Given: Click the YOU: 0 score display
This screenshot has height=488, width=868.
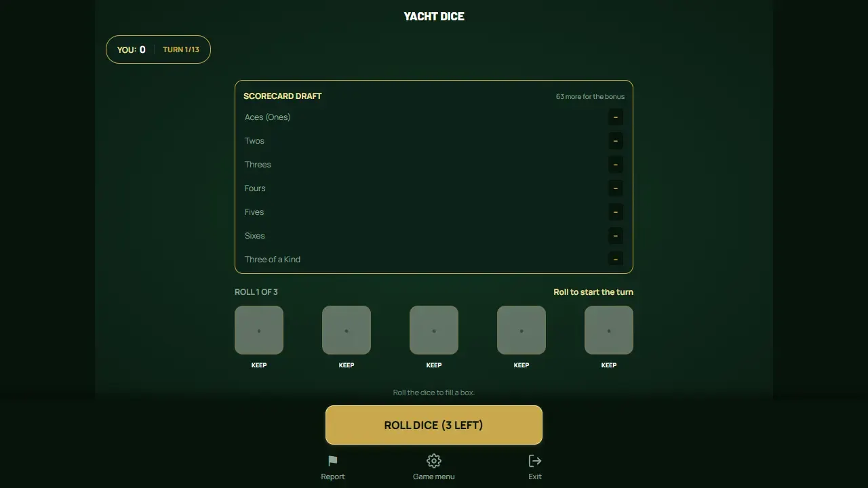Looking at the screenshot, I should (131, 49).
